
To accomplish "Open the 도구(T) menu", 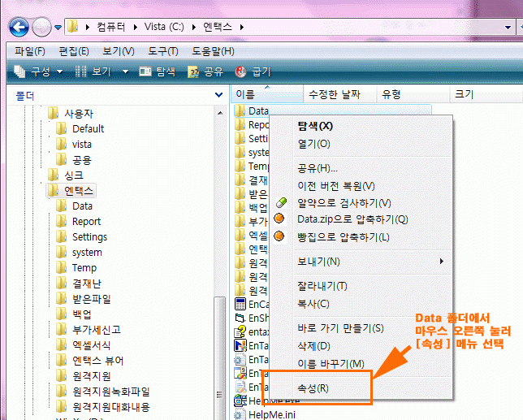I will [162, 51].
